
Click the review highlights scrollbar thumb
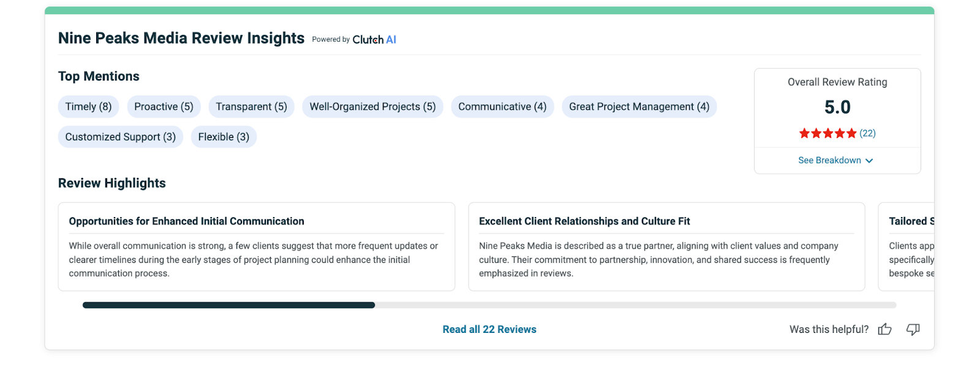228,305
